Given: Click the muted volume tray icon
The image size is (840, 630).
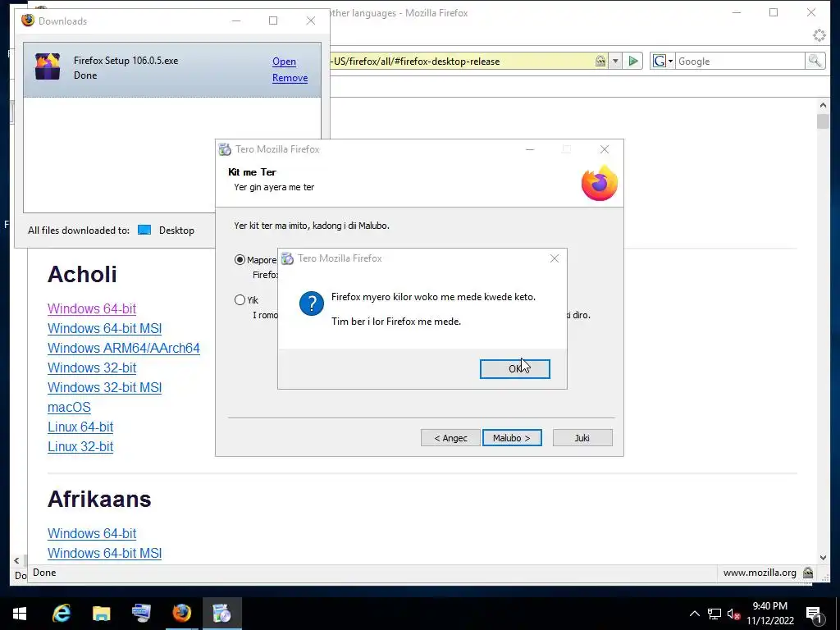Looking at the screenshot, I should (x=734, y=614).
